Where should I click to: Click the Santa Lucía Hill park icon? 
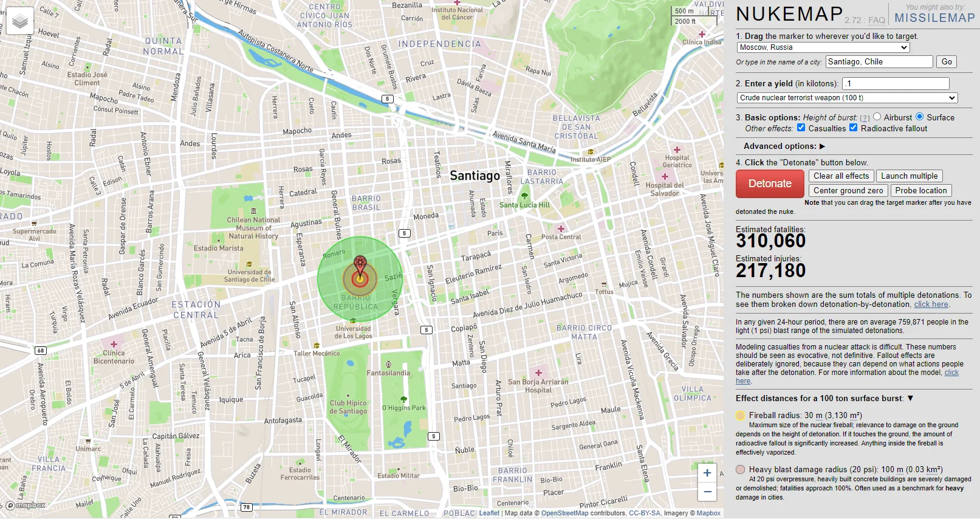click(524, 196)
